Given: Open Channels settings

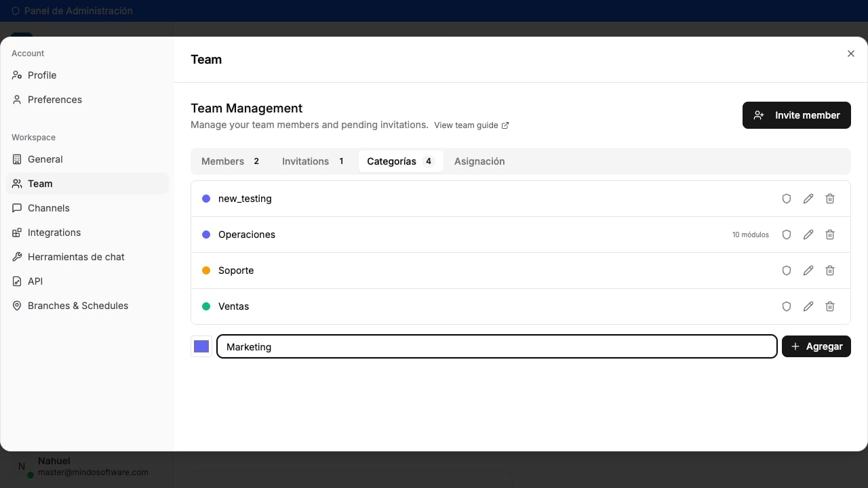Looking at the screenshot, I should point(87,208).
